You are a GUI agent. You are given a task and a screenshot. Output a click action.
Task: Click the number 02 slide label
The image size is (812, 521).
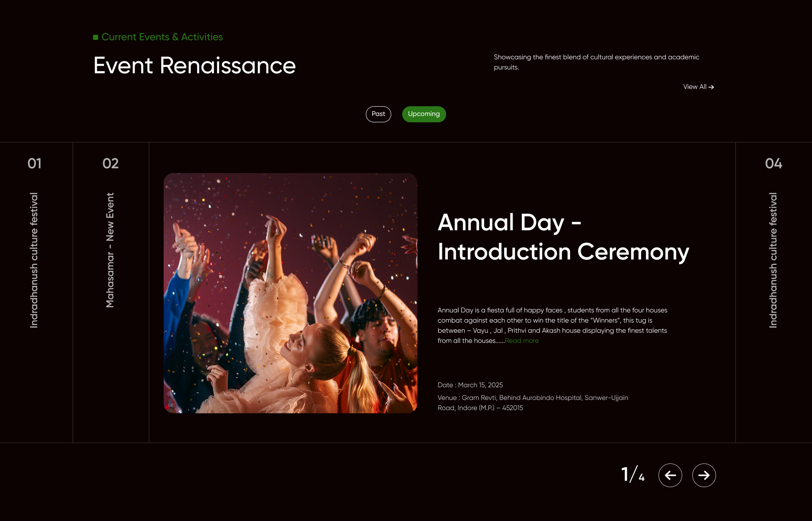pos(110,163)
